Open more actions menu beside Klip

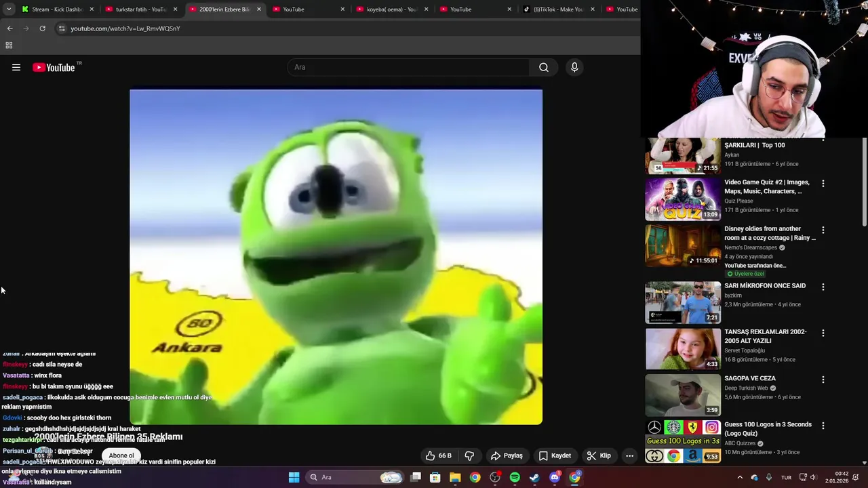[629, 455]
